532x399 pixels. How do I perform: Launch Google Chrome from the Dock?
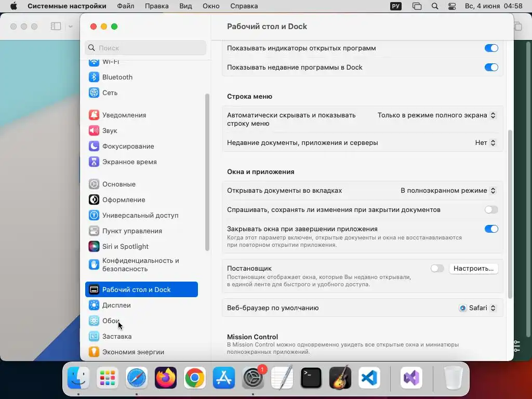coord(195,378)
